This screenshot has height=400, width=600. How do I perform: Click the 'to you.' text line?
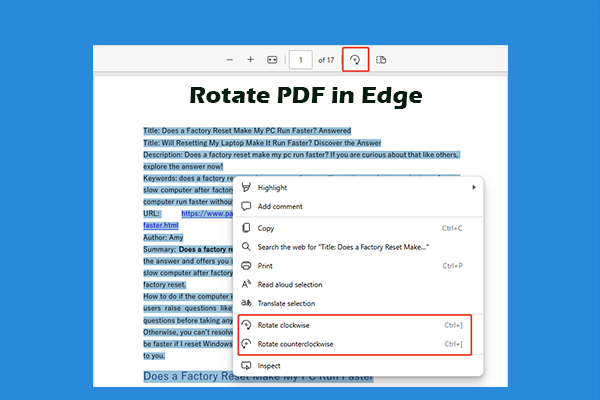(x=154, y=356)
